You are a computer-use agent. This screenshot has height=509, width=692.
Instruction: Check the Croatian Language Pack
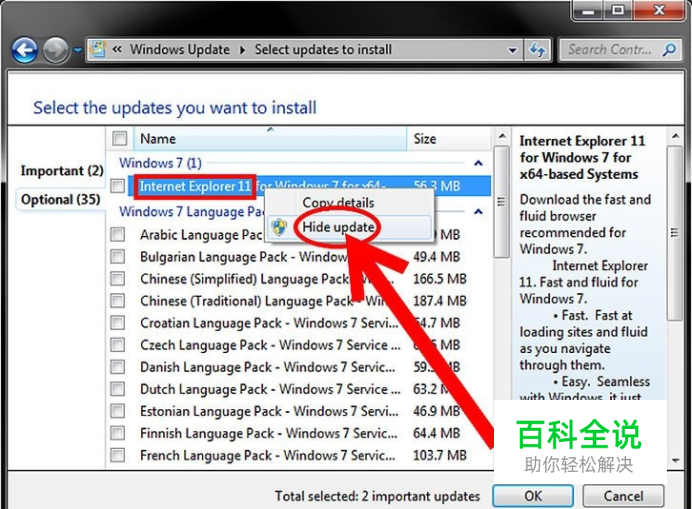pyautogui.click(x=118, y=323)
